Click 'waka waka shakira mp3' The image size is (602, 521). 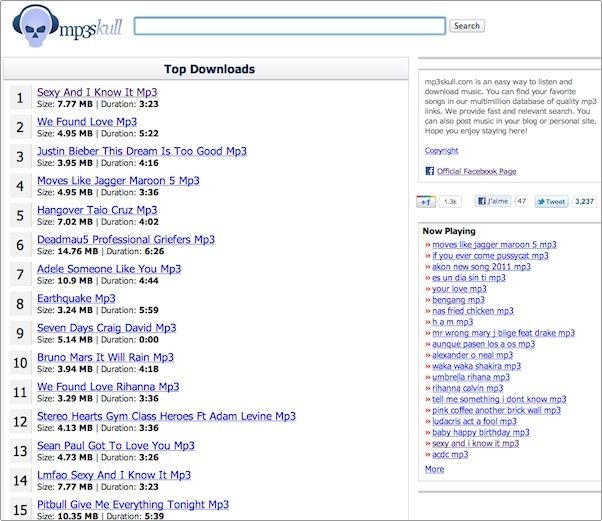[476, 366]
